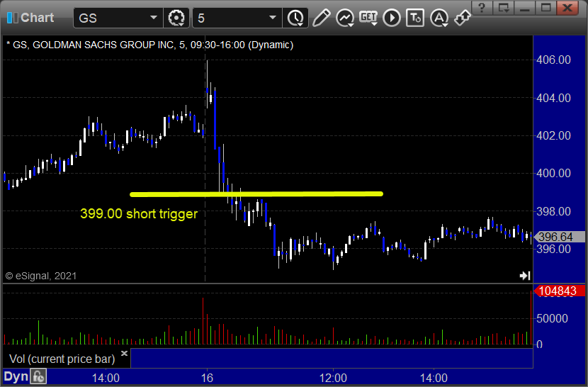Image resolution: width=588 pixels, height=387 pixels.
Task: Open the help question mark button
Action: pyautogui.click(x=482, y=8)
